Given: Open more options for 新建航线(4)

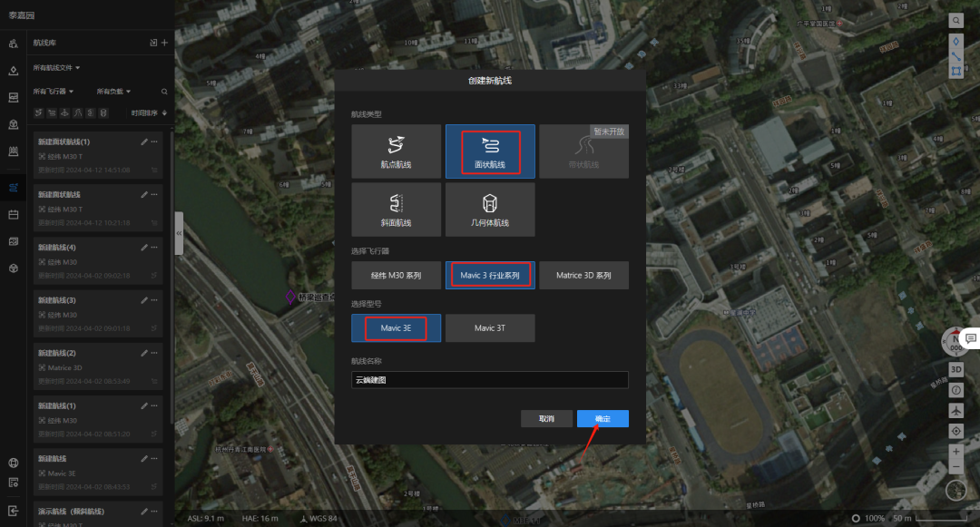Looking at the screenshot, I should [x=154, y=248].
